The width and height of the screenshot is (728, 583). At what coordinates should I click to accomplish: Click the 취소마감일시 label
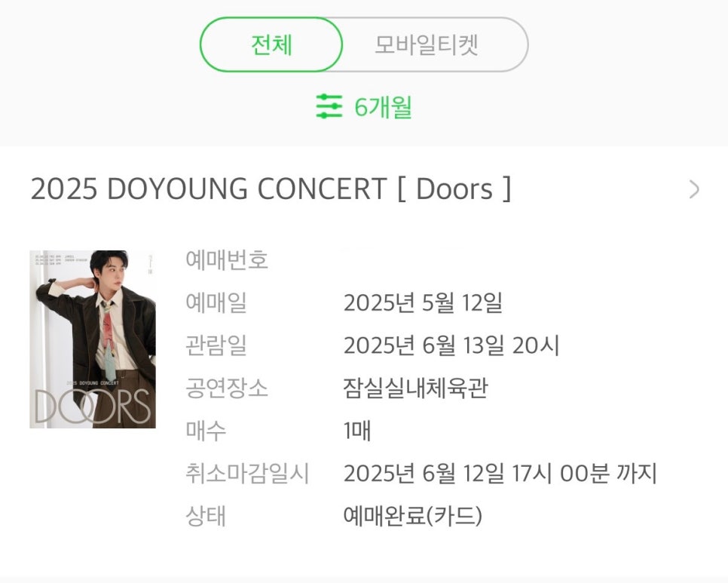tap(247, 474)
